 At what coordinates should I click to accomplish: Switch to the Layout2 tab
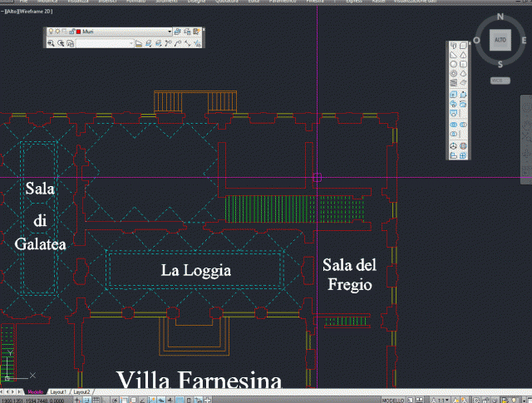[81, 392]
